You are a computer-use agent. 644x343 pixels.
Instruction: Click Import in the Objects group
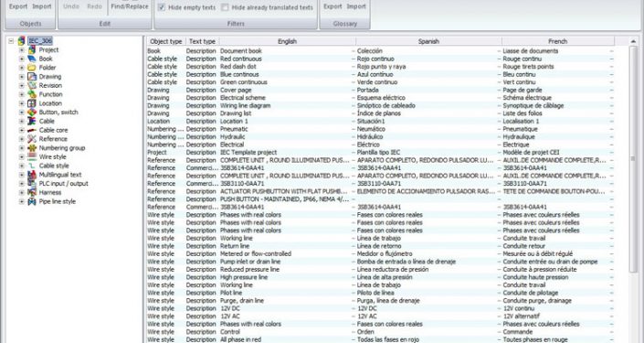[x=42, y=6]
